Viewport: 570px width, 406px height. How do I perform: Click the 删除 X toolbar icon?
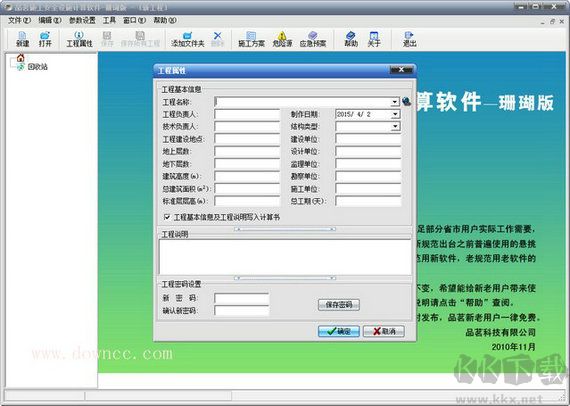[x=217, y=39]
